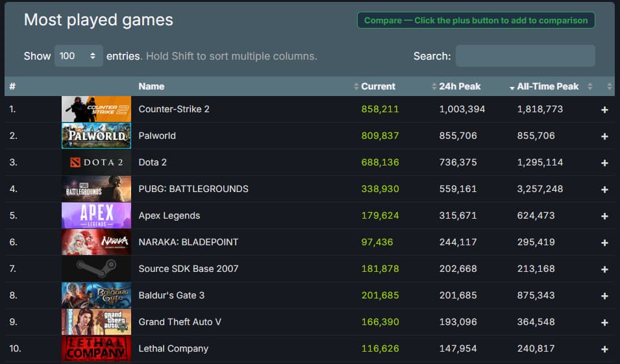Click Counter-Strike 2 current value 858,211
Screen dimensions: 620x364
click(380, 109)
